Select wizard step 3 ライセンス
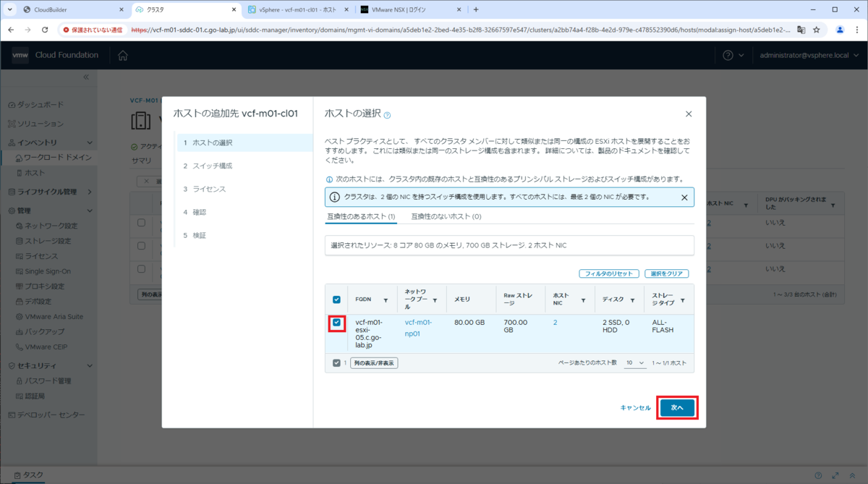This screenshot has height=484, width=868. (244, 189)
